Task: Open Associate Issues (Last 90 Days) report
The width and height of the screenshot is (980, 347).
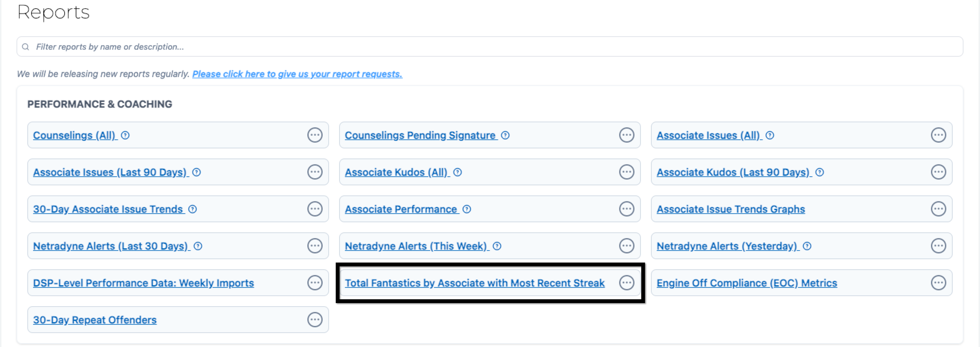Action: click(x=109, y=172)
